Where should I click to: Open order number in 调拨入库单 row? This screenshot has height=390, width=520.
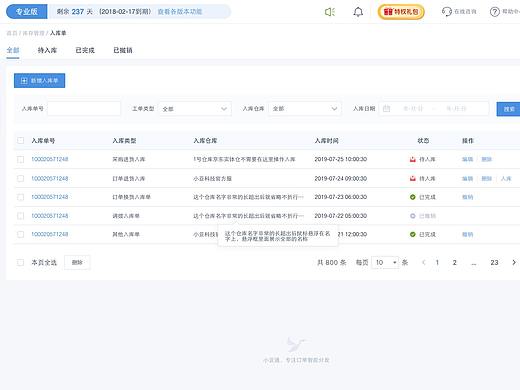[50, 216]
